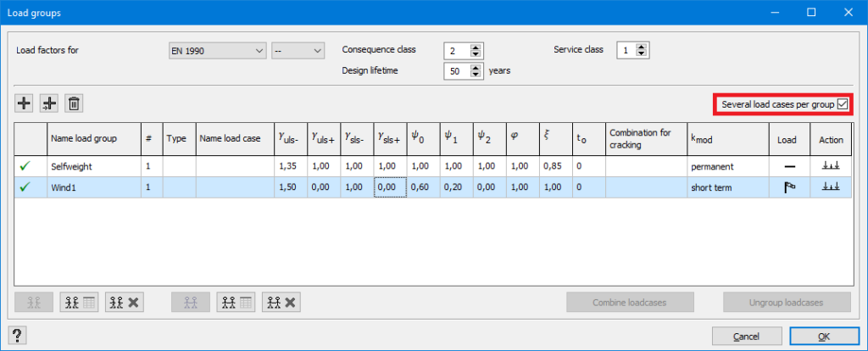Screen dimensions: 868x351
Task: Click the green checkmark in Wind1 row
Action: pos(24,187)
